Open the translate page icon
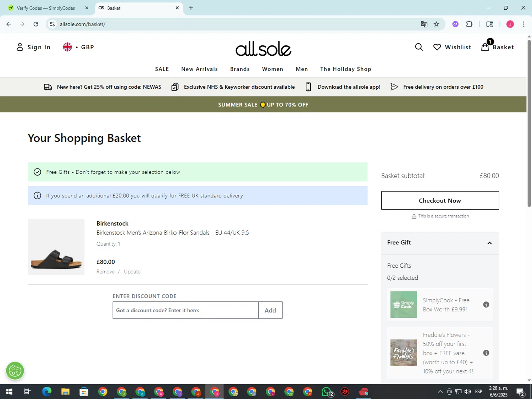Viewport: 532px width, 399px height. 424,24
